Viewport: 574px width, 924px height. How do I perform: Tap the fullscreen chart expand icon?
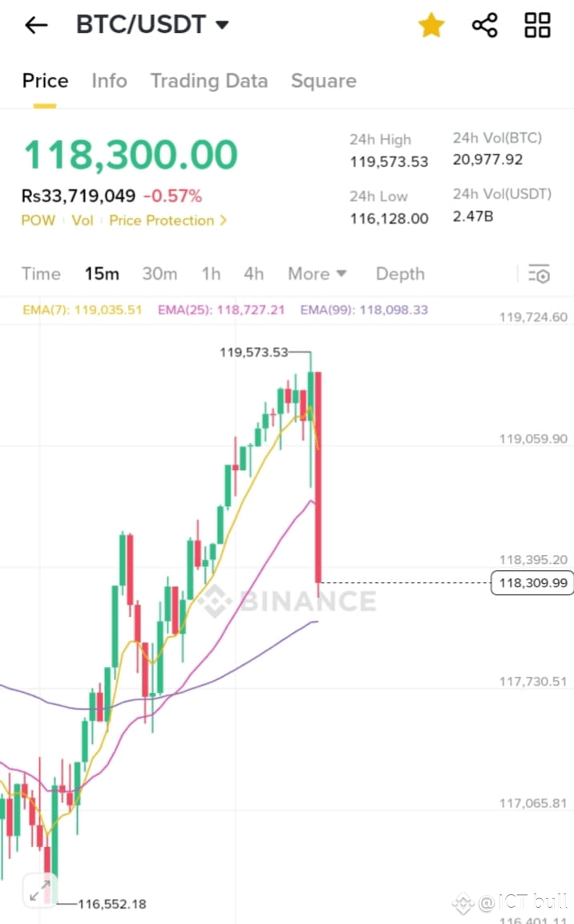click(39, 890)
